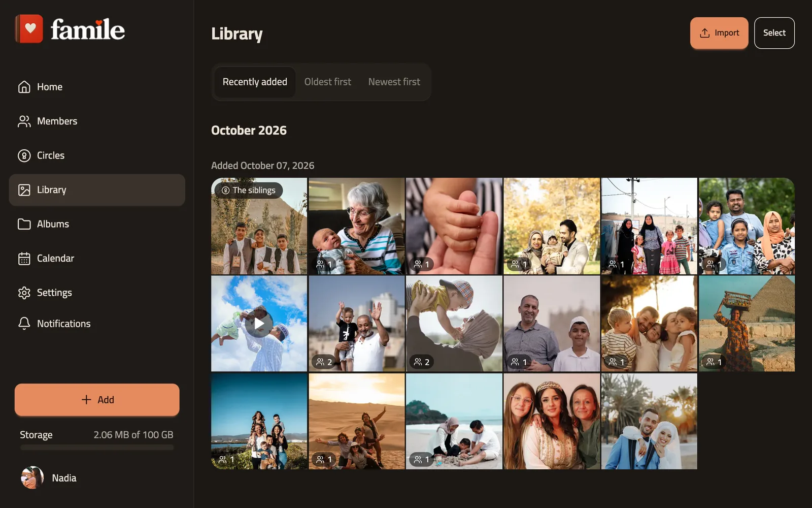Click the Select button
The image size is (812, 508).
click(x=774, y=33)
